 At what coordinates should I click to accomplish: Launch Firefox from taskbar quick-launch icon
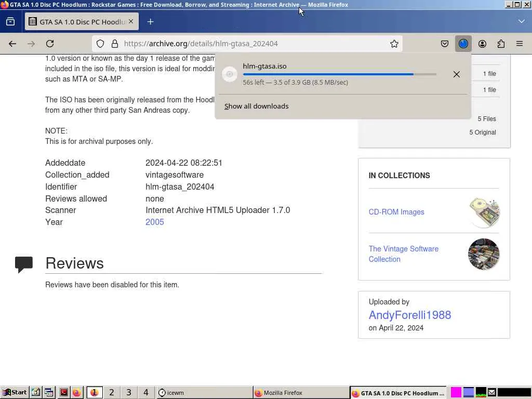click(77, 393)
